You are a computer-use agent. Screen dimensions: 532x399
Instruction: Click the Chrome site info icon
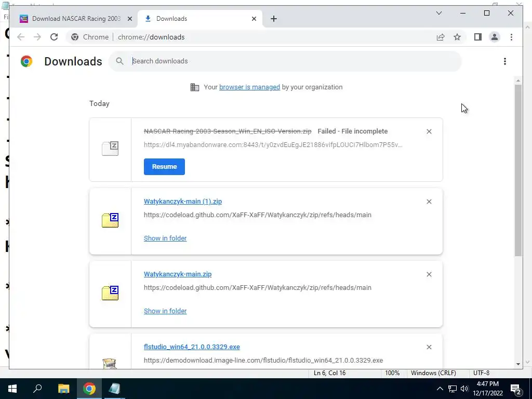[x=75, y=37]
